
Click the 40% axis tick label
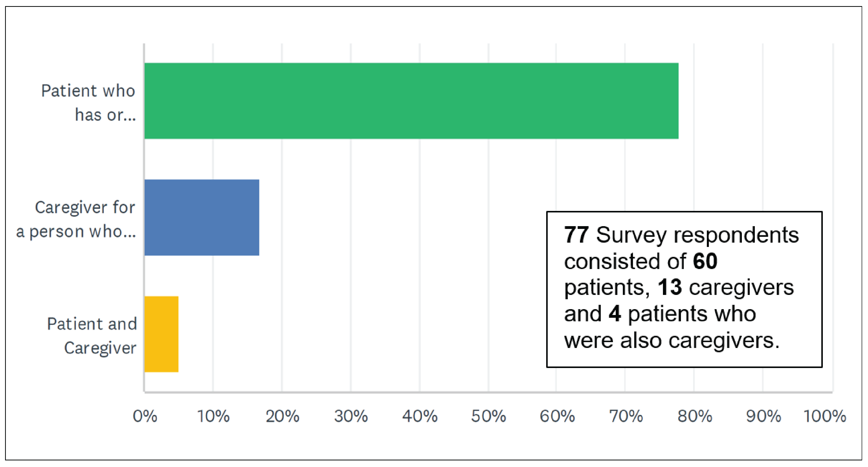[420, 416]
